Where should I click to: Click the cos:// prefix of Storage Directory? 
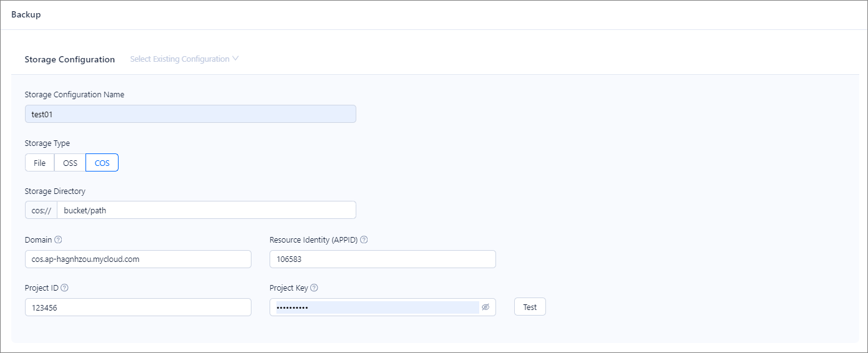pyautogui.click(x=41, y=210)
